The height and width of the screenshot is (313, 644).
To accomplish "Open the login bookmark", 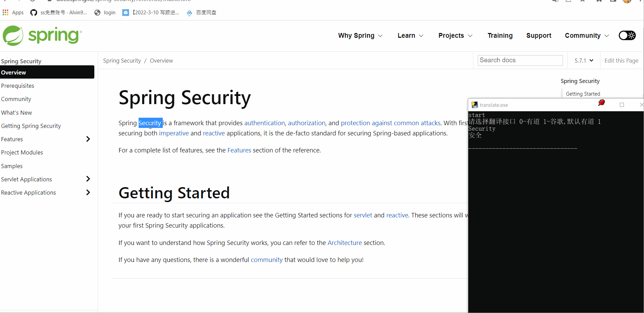I will 105,13.
